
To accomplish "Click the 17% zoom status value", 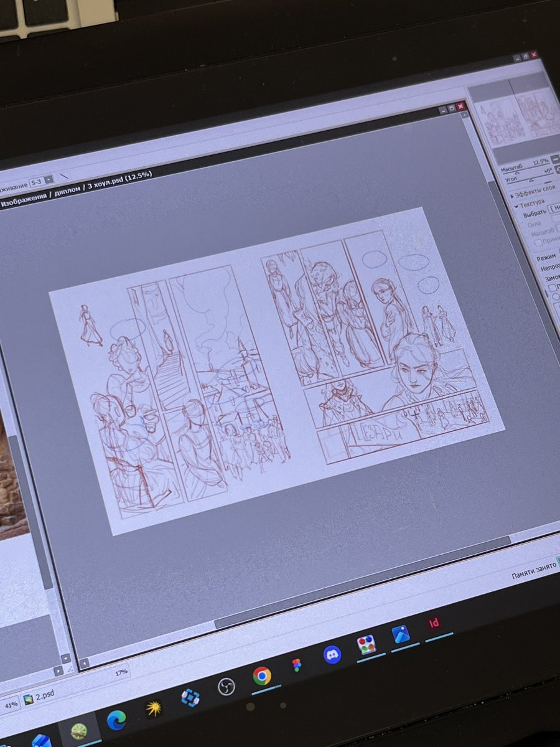I will pos(121,672).
